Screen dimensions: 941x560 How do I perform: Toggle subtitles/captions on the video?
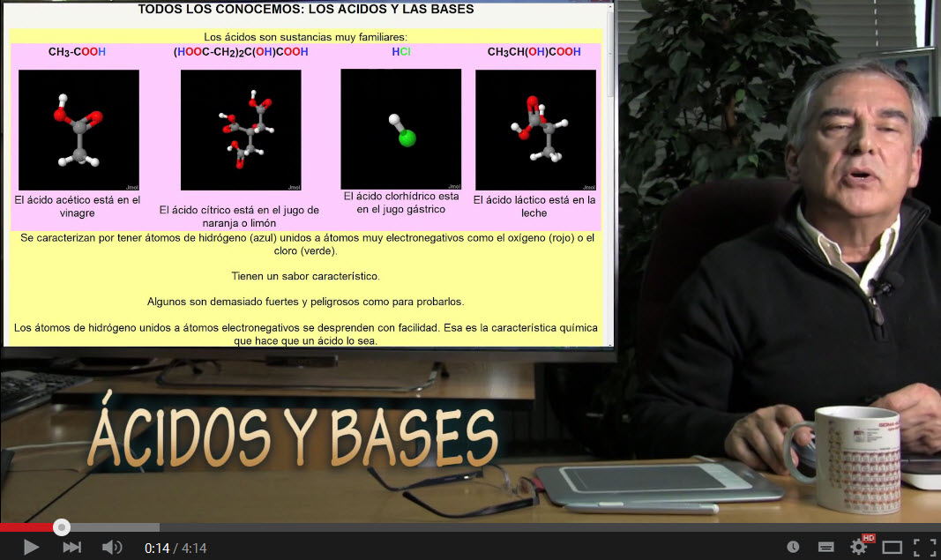tap(826, 547)
